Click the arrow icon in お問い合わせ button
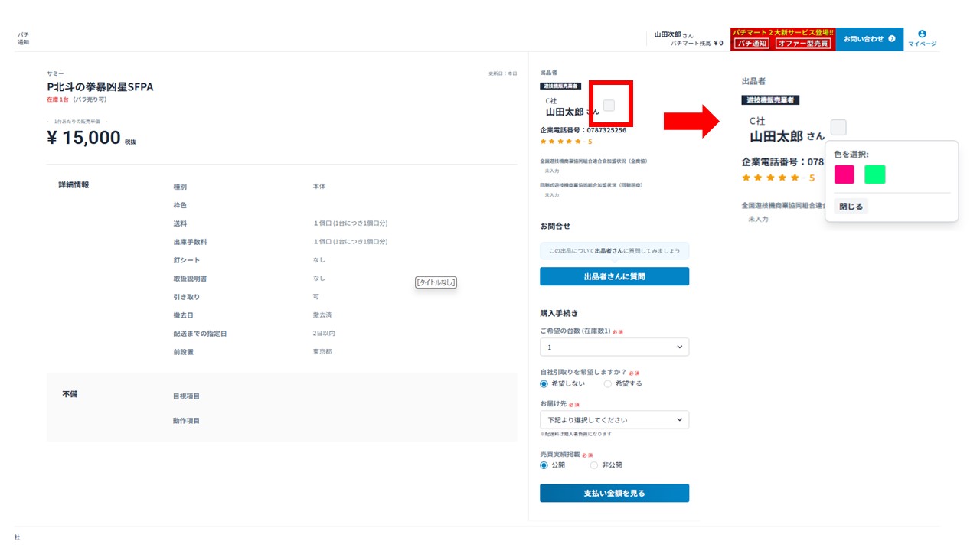980x551 pixels. pyautogui.click(x=891, y=39)
